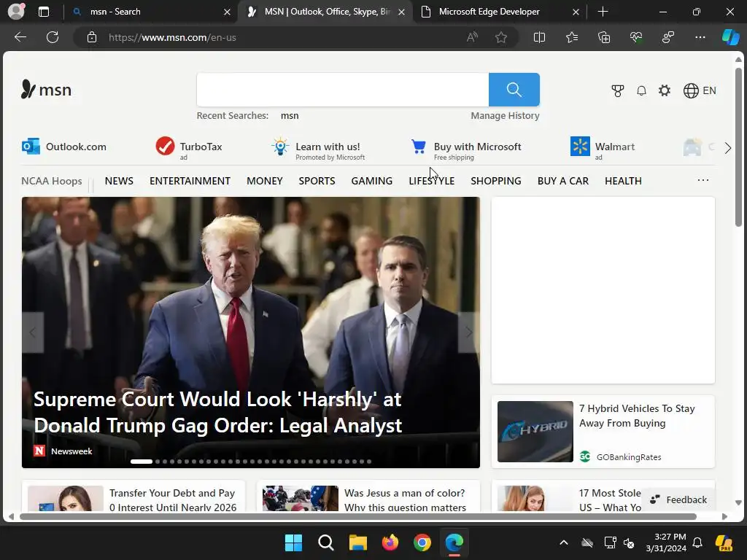
Task: Go to the MONEY section
Action: (265, 181)
